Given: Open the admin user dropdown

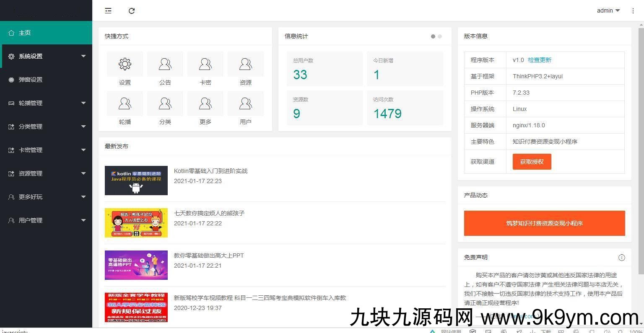Looking at the screenshot, I should coord(608,10).
